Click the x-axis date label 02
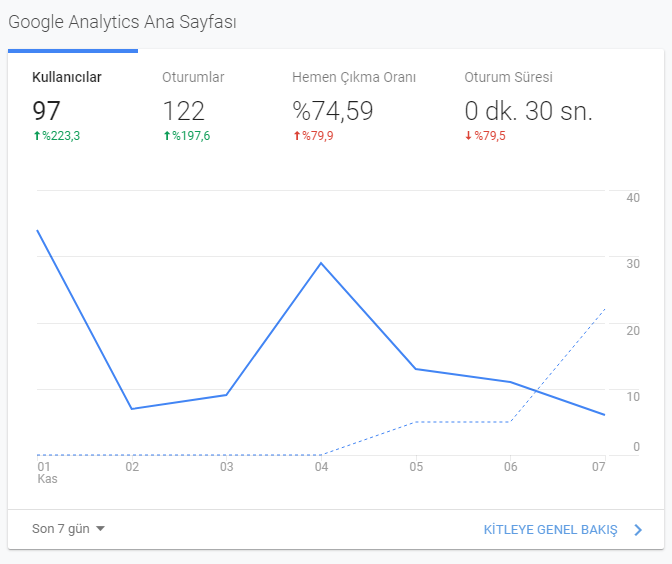 tap(132, 467)
